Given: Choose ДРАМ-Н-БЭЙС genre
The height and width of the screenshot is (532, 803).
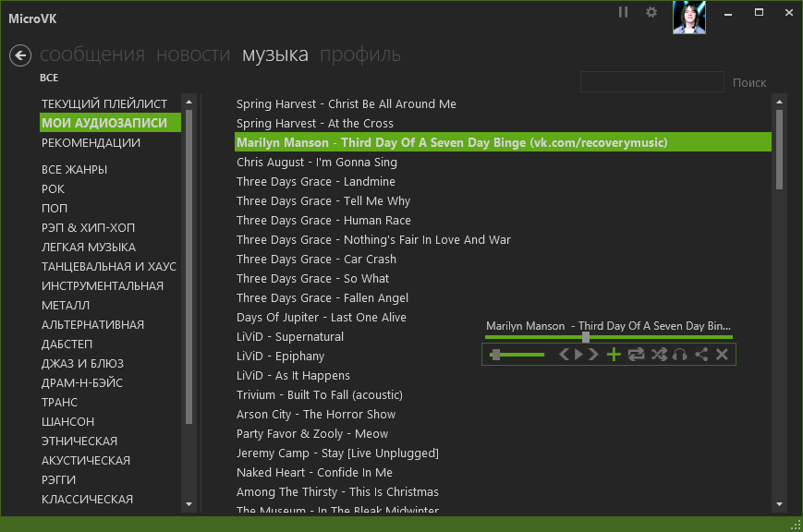Looking at the screenshot, I should (x=82, y=383).
